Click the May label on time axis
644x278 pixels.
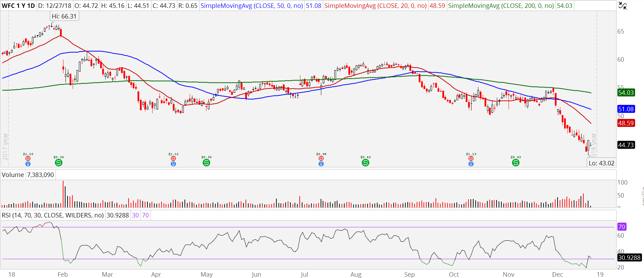coord(207,275)
